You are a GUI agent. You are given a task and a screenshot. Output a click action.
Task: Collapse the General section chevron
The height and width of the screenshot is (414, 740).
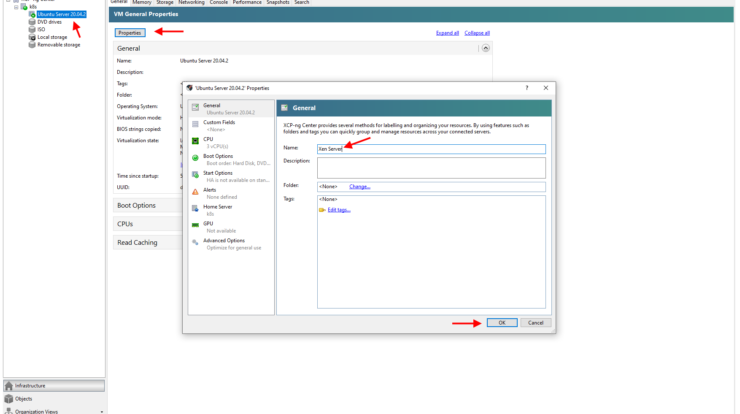486,48
